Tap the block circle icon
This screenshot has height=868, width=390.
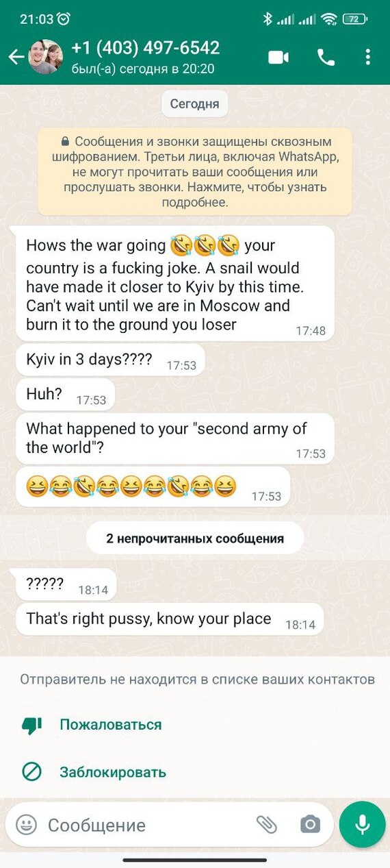click(31, 772)
